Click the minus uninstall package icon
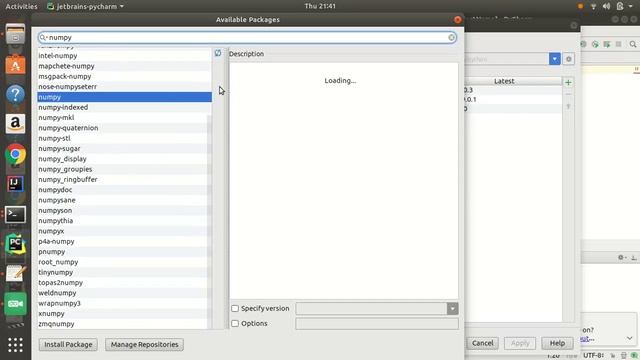 [568, 94]
